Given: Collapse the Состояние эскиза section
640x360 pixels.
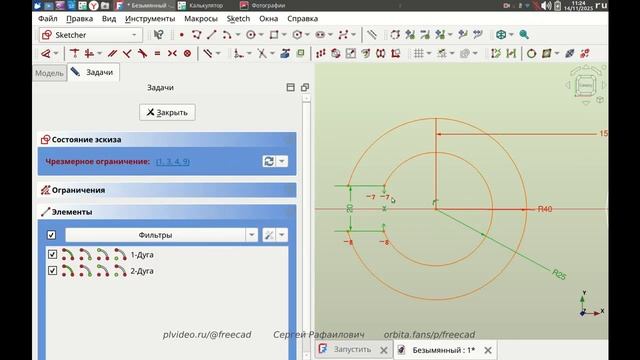Looking at the screenshot, I should 167,140.
